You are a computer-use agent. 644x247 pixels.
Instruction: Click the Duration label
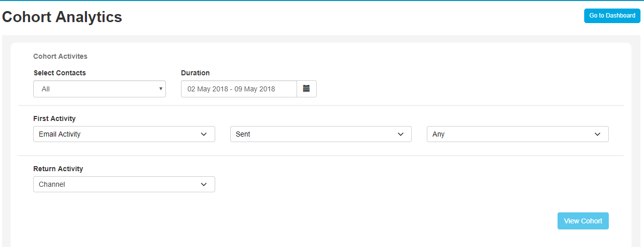196,73
